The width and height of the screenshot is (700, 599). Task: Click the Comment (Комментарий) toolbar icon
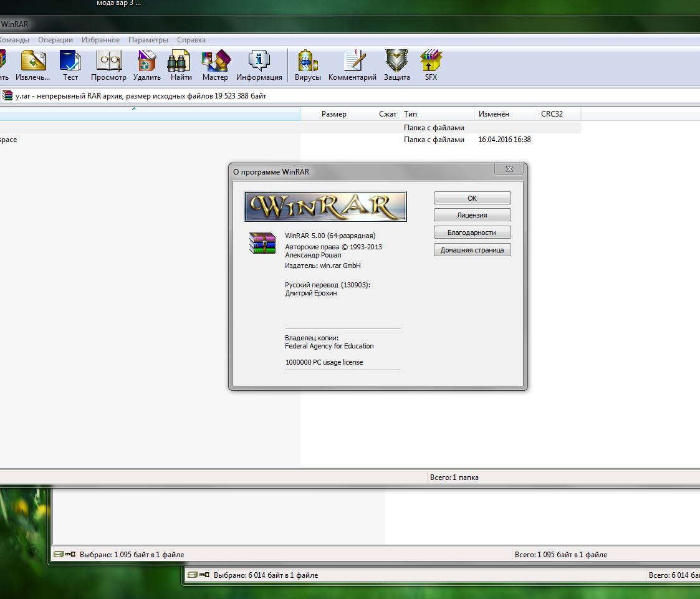pos(352,62)
